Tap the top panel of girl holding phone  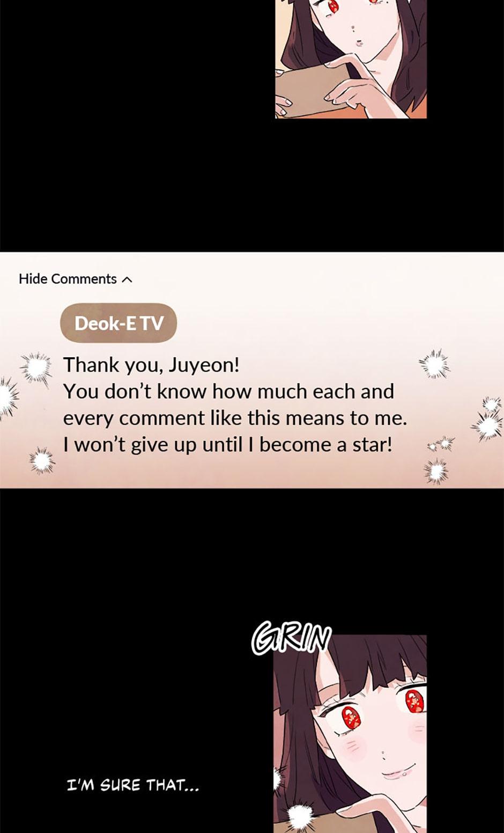351,59
